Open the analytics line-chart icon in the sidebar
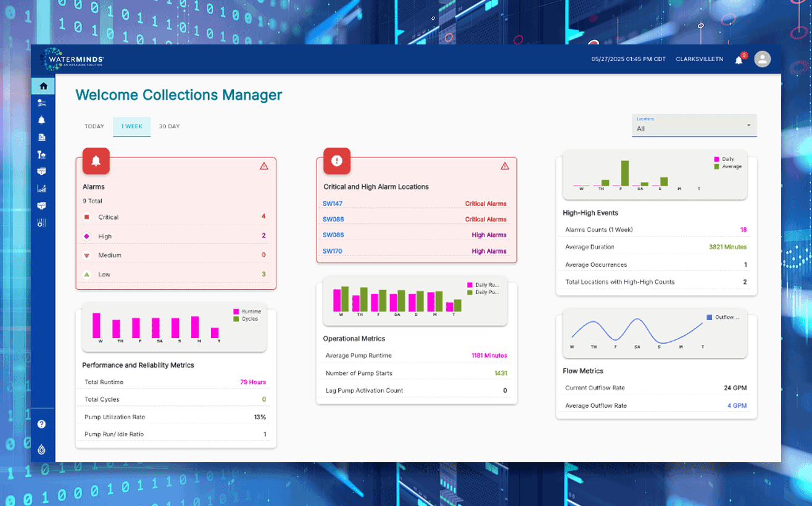The width and height of the screenshot is (812, 506). (x=42, y=189)
